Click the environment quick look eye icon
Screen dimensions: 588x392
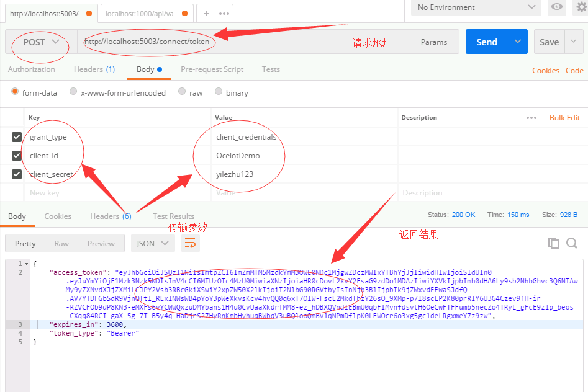tap(557, 7)
